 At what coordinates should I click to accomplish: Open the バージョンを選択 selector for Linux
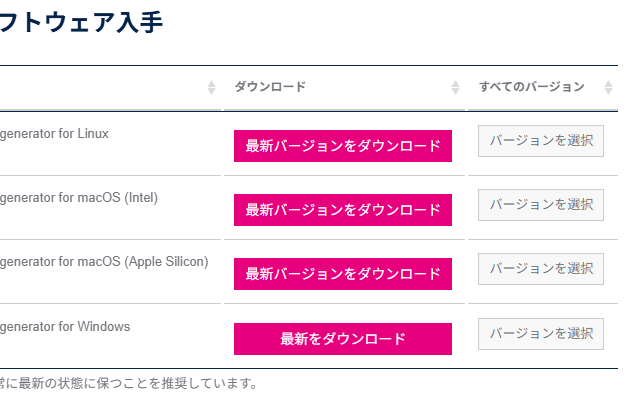[x=541, y=142]
